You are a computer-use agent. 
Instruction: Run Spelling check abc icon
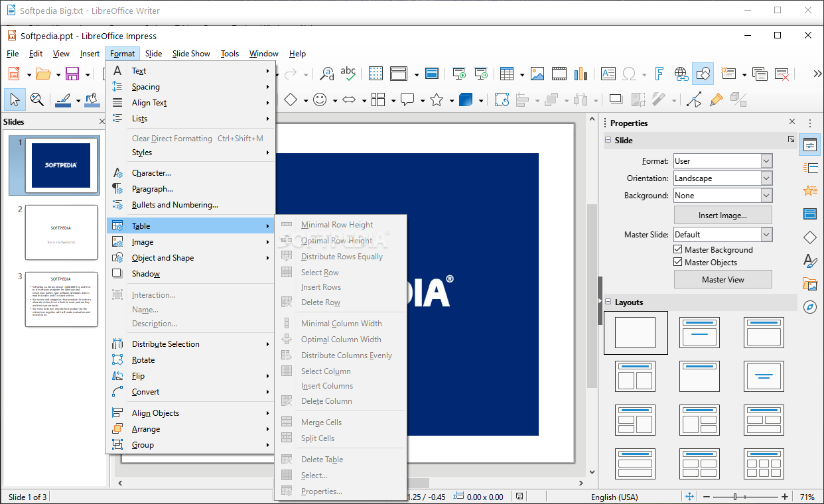click(x=348, y=74)
